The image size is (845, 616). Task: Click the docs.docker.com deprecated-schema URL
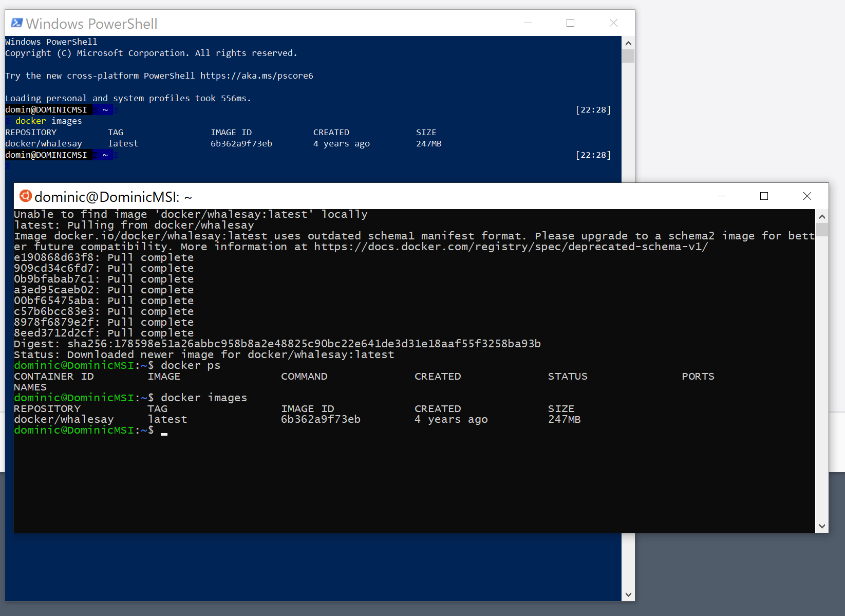click(x=511, y=247)
